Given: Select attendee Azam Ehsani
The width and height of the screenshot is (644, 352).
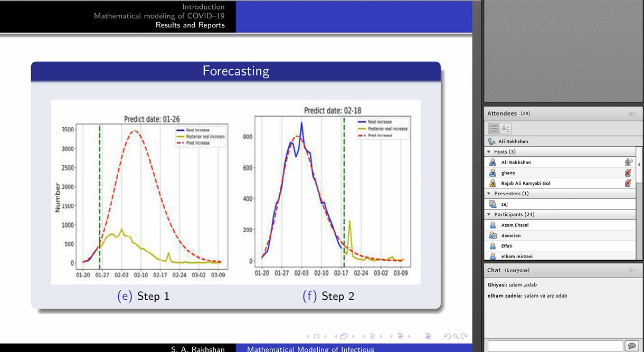Looking at the screenshot, I should point(515,225).
